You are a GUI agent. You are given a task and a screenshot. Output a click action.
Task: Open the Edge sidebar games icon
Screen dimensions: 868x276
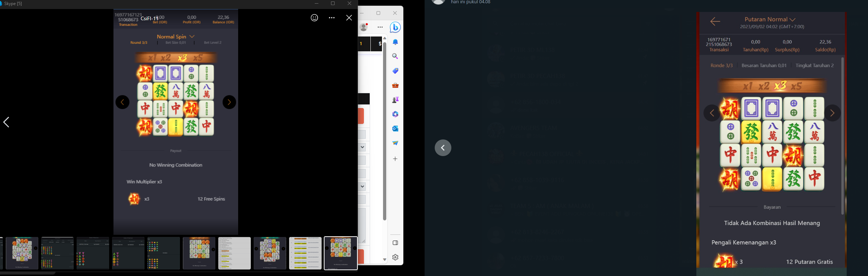(395, 100)
